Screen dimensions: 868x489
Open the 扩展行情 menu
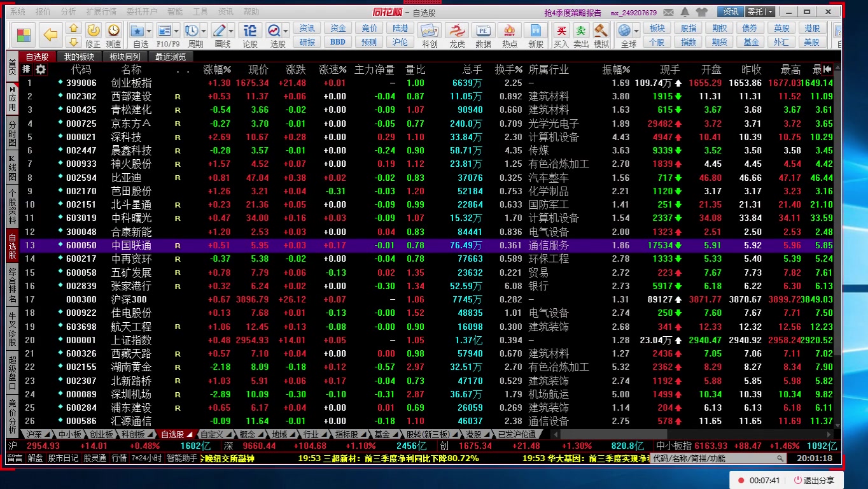pyautogui.click(x=101, y=12)
